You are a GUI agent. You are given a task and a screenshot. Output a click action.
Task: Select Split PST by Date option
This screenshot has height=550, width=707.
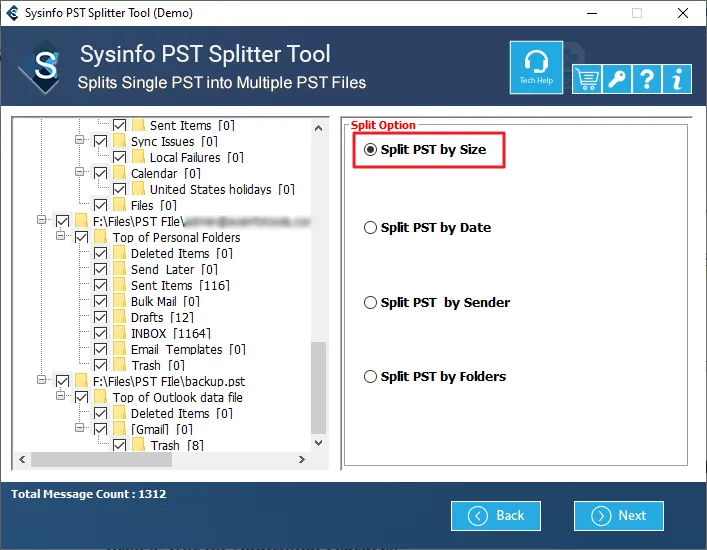(x=427, y=228)
